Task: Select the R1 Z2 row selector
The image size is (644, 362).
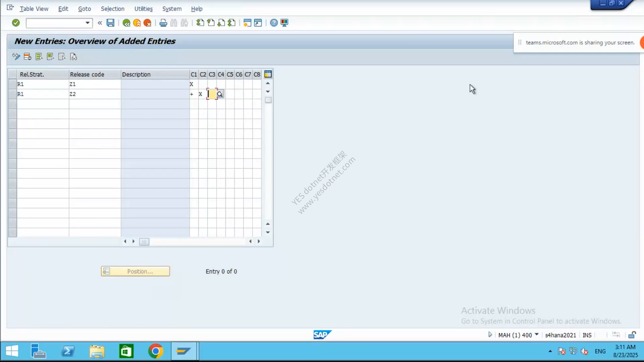Action: click(12, 94)
